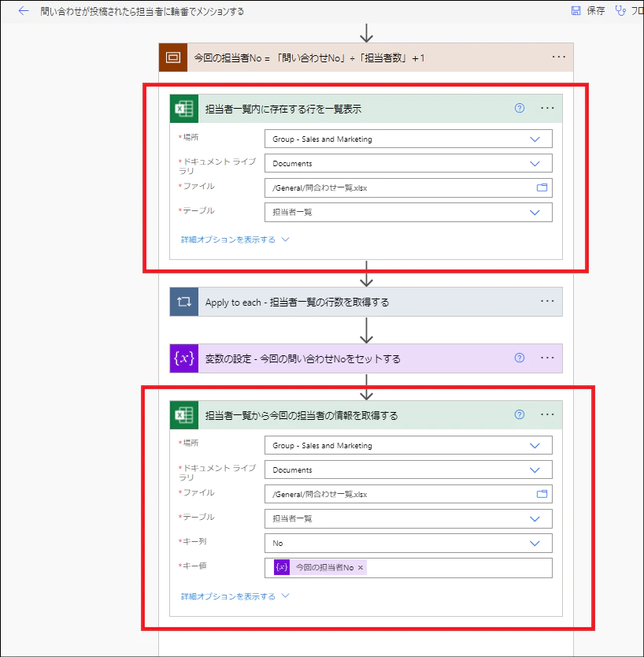Click the 保存 save button
Image resolution: width=644 pixels, height=657 pixels.
click(588, 11)
